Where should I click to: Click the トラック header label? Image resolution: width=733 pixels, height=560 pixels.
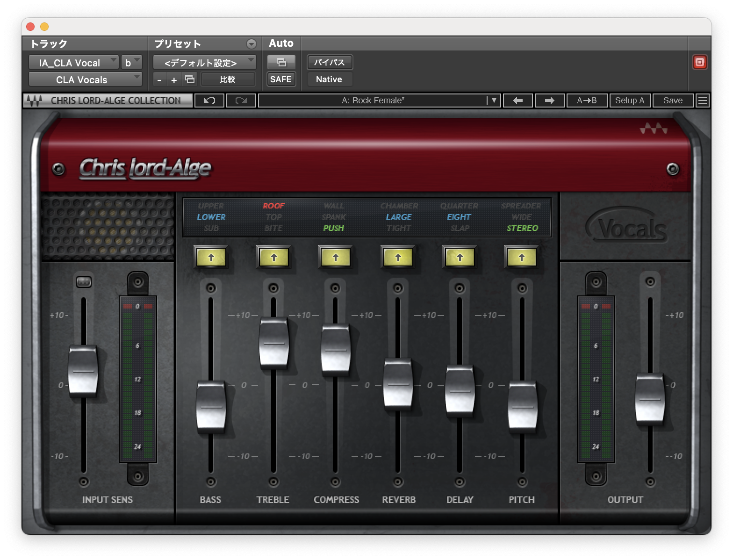click(x=49, y=44)
